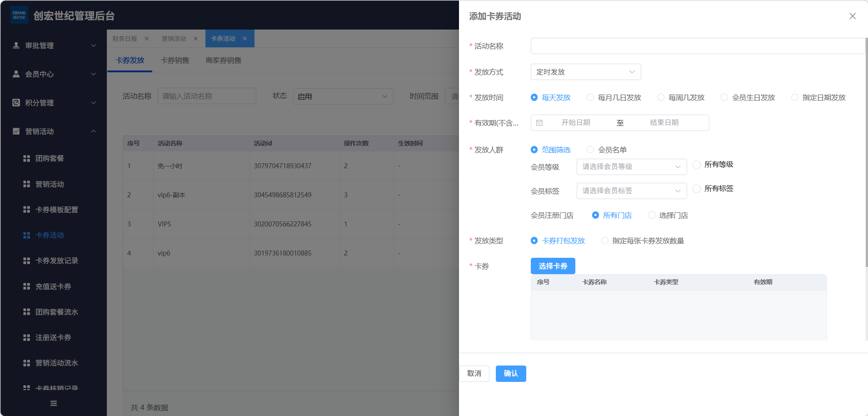Image resolution: width=868 pixels, height=416 pixels.
Task: Check the 所有等级 option
Action: click(696, 165)
